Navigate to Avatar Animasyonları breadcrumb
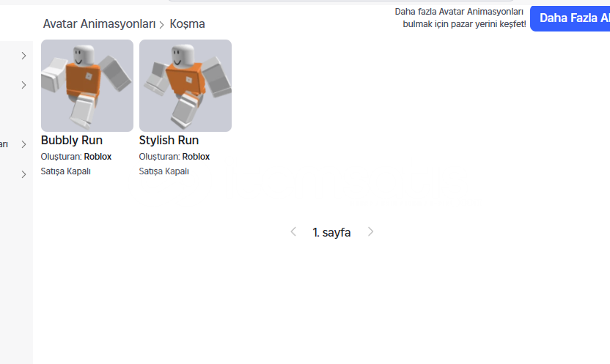This screenshot has width=610, height=364. [99, 23]
